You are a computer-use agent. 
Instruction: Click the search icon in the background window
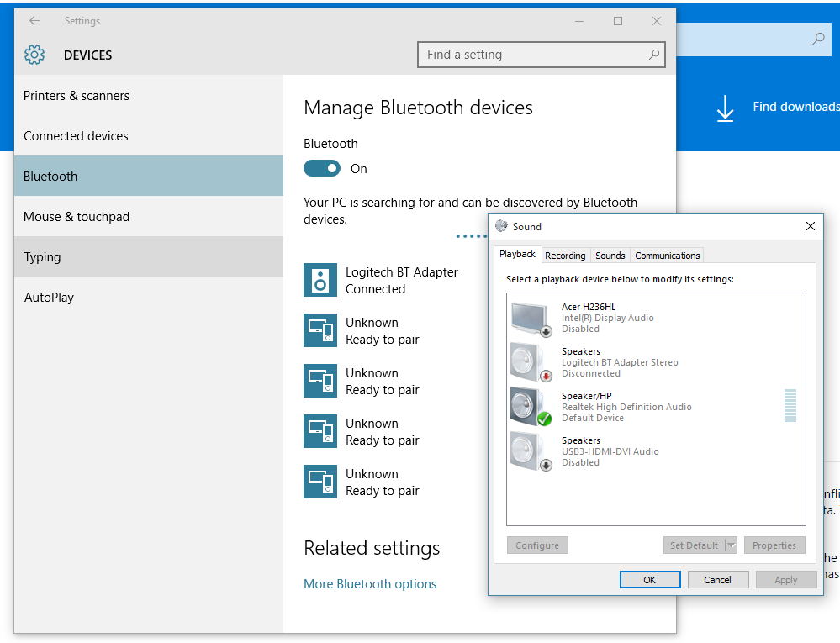point(817,39)
